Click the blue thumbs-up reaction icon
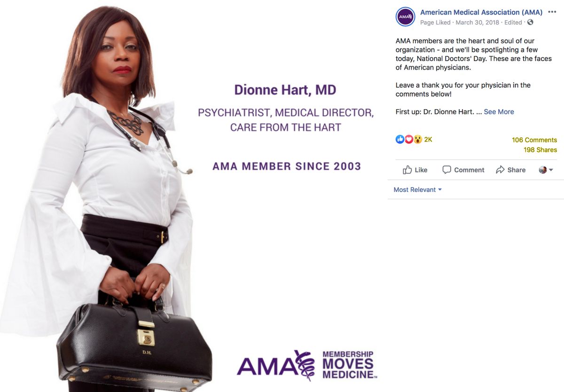564x392 pixels. [400, 139]
